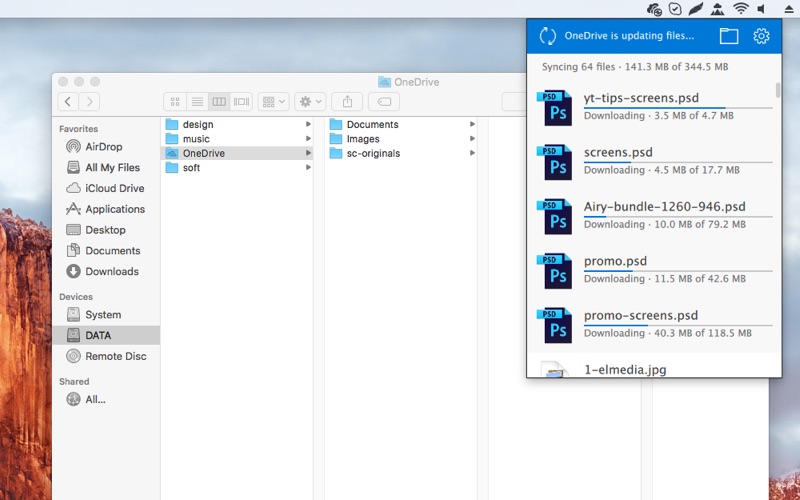Open iCloud Drive in sidebar

tap(105, 188)
